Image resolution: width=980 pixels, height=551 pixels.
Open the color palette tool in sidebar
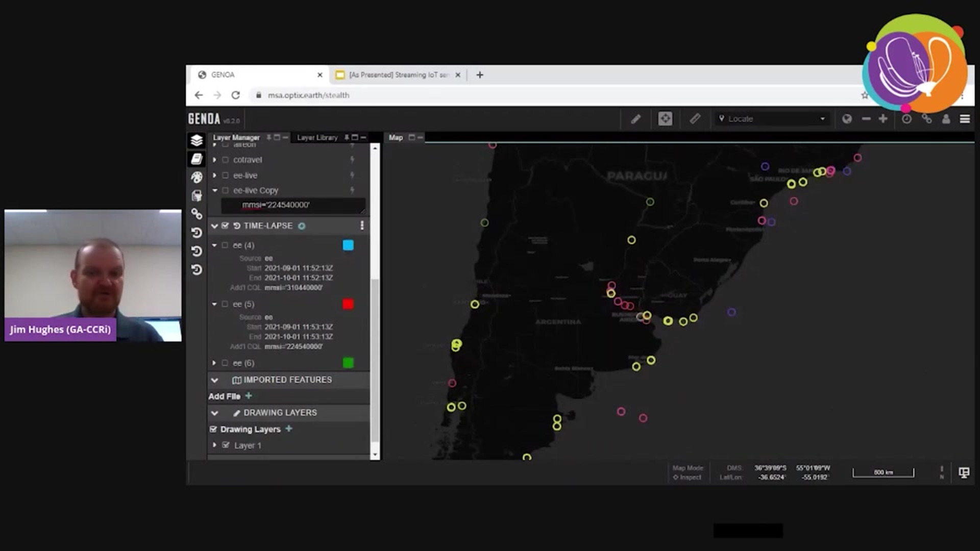(x=197, y=177)
